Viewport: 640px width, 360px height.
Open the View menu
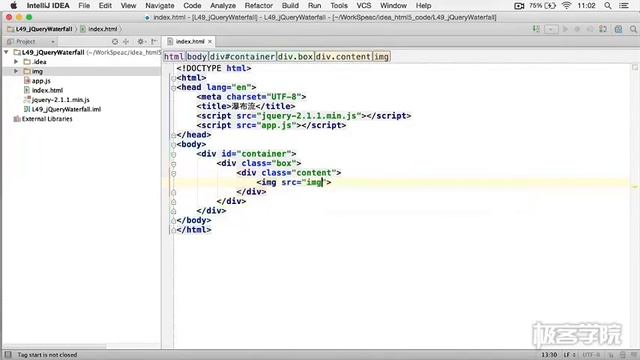coord(128,6)
